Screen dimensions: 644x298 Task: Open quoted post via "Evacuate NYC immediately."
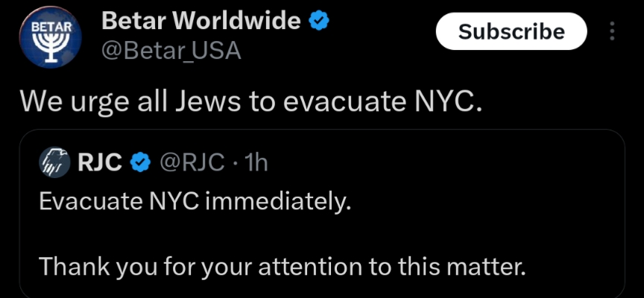click(x=193, y=201)
